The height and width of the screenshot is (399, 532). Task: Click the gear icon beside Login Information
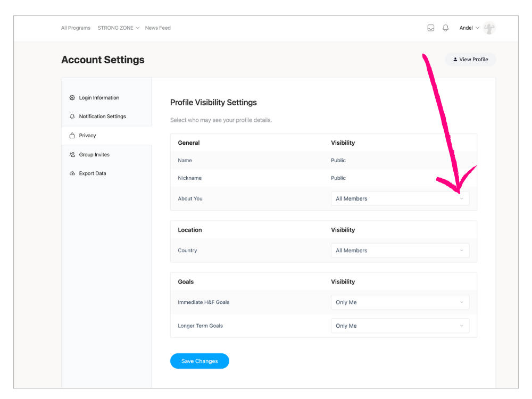(72, 98)
